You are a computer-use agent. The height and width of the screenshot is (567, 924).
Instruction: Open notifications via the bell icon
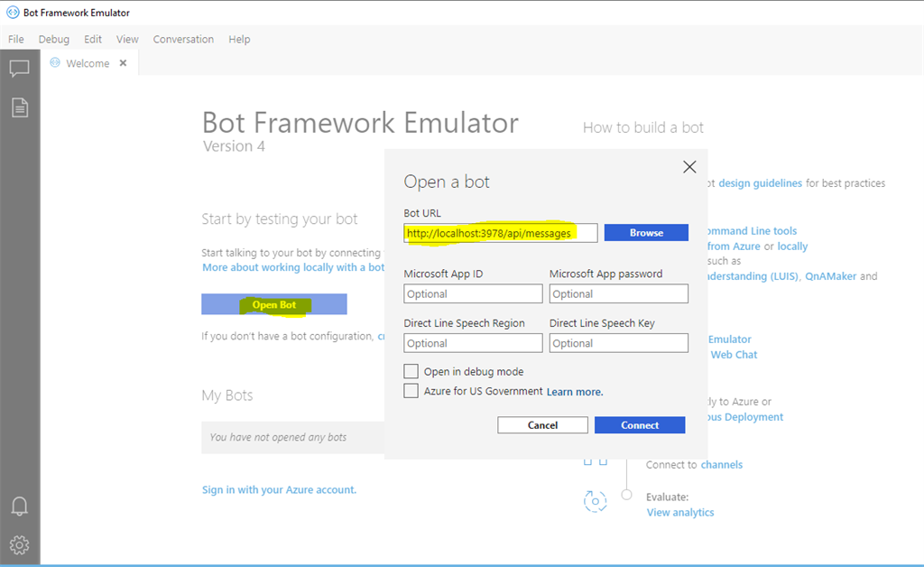click(x=19, y=506)
